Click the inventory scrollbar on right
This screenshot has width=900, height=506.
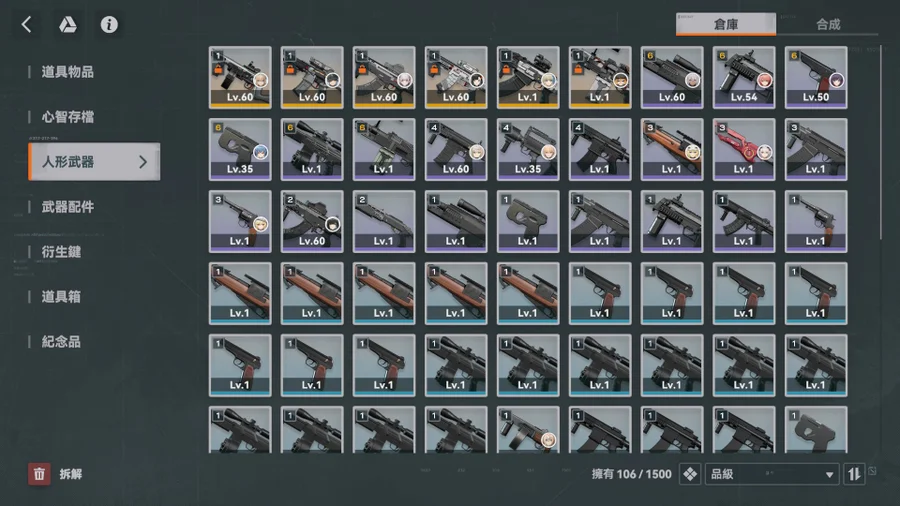881,143
